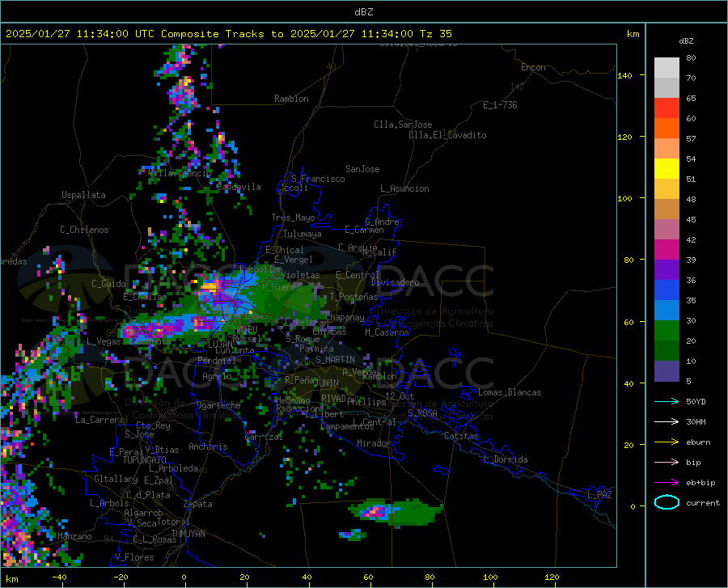Click the E_Carmen place label
The image size is (728, 588).
pos(364,229)
